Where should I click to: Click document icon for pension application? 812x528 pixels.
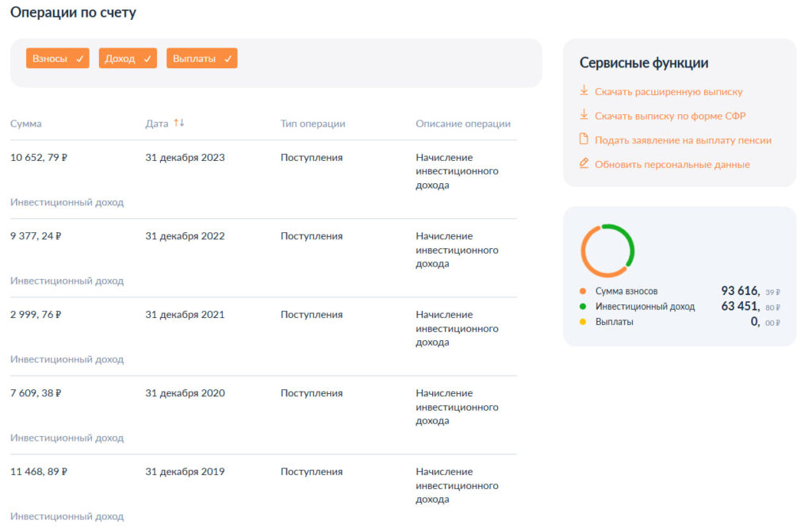point(584,140)
